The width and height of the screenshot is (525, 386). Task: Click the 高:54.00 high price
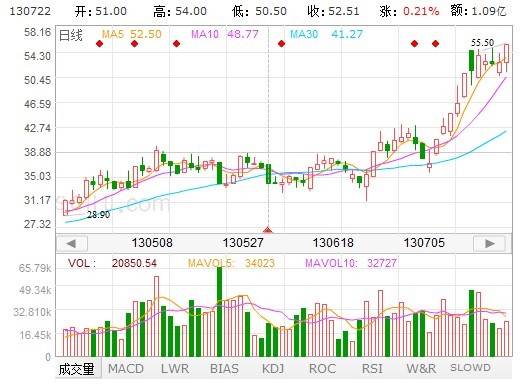[180, 11]
